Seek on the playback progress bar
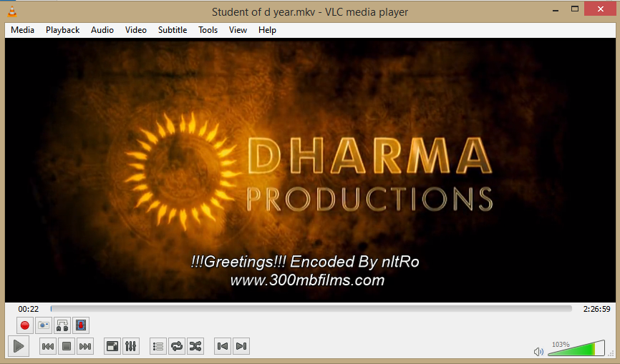The width and height of the screenshot is (620, 364). [311, 309]
